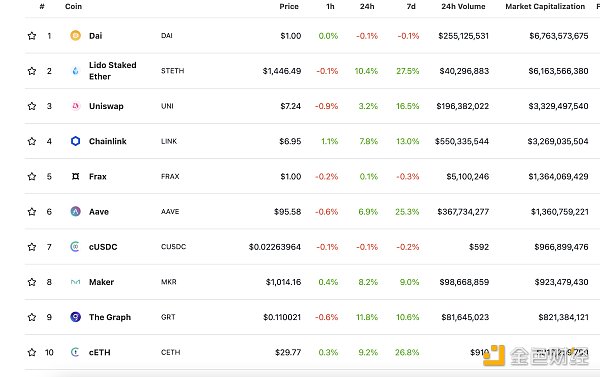Toggle the favorite star for Uniswap
Viewport: 600px width, 377px height.
(32, 106)
